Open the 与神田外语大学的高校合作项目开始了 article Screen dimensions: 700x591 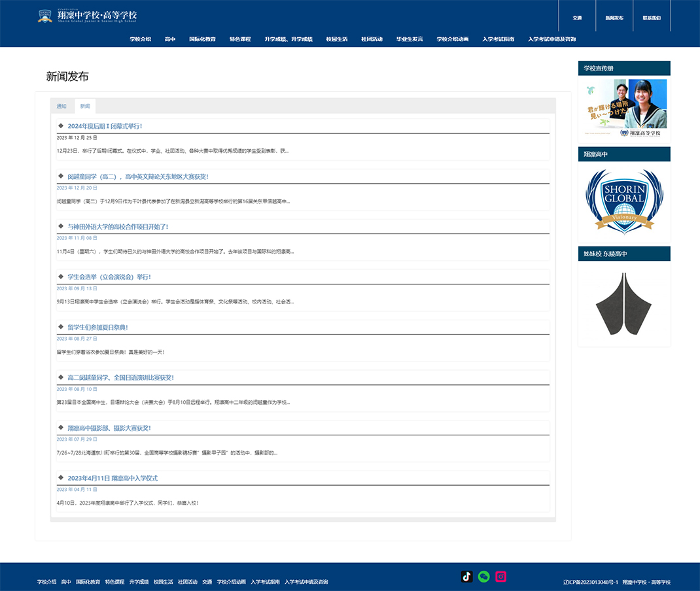click(118, 227)
